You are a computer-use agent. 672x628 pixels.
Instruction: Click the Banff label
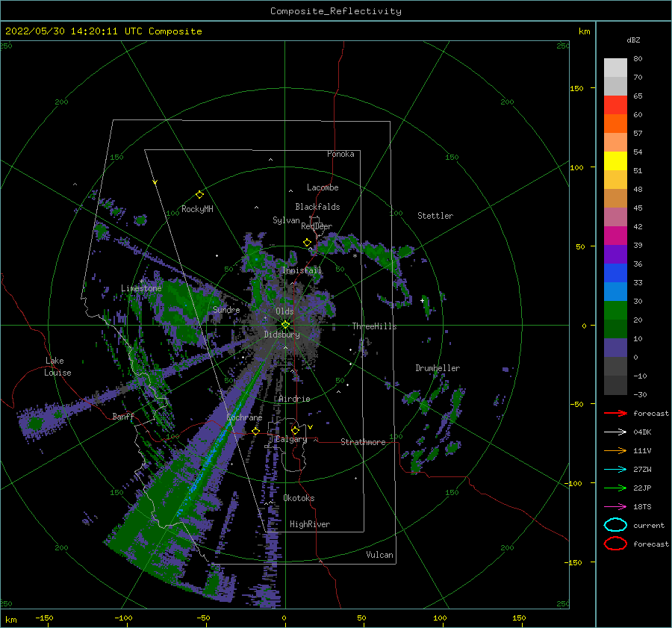123,416
